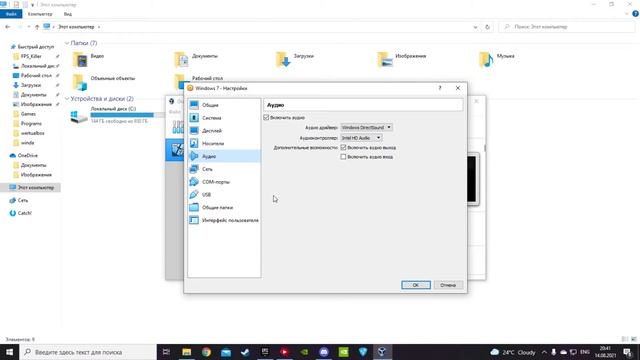640x360 pixels.
Task: Select the Аудио settings section
Action: (x=224, y=156)
